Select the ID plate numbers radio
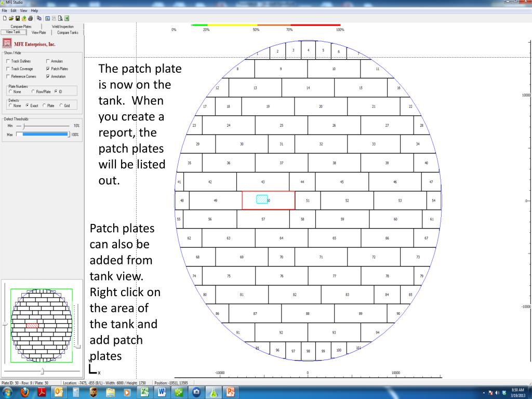The image size is (532, 399). [56, 91]
